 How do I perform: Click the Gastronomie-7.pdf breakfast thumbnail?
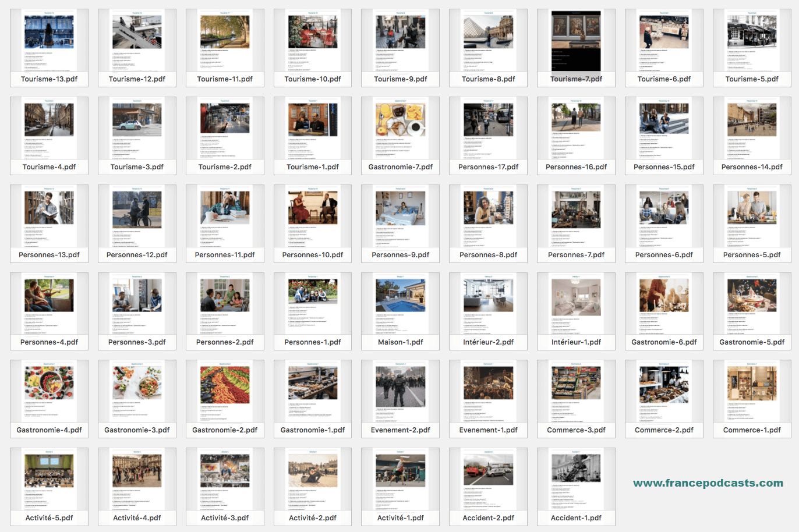coord(400,129)
